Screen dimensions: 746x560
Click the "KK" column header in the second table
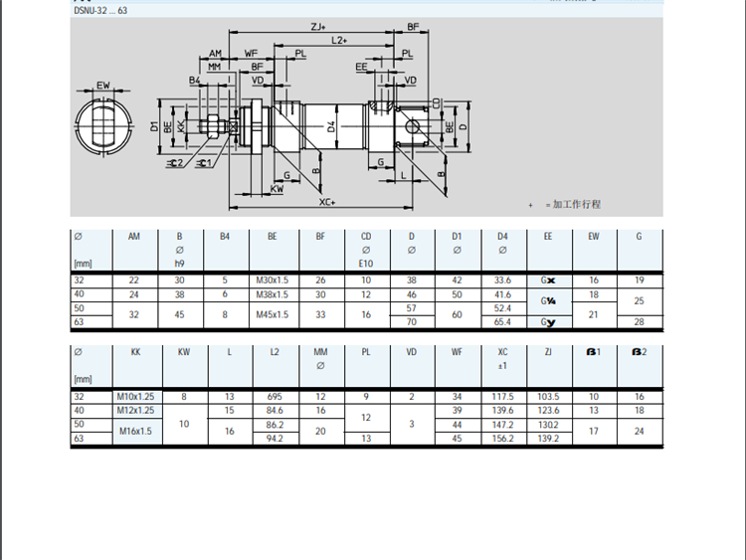pos(135,352)
